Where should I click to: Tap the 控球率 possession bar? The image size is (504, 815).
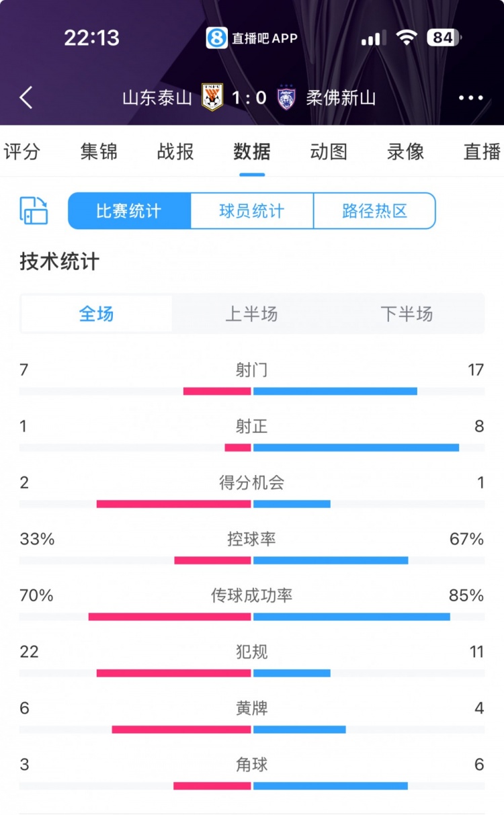click(252, 560)
